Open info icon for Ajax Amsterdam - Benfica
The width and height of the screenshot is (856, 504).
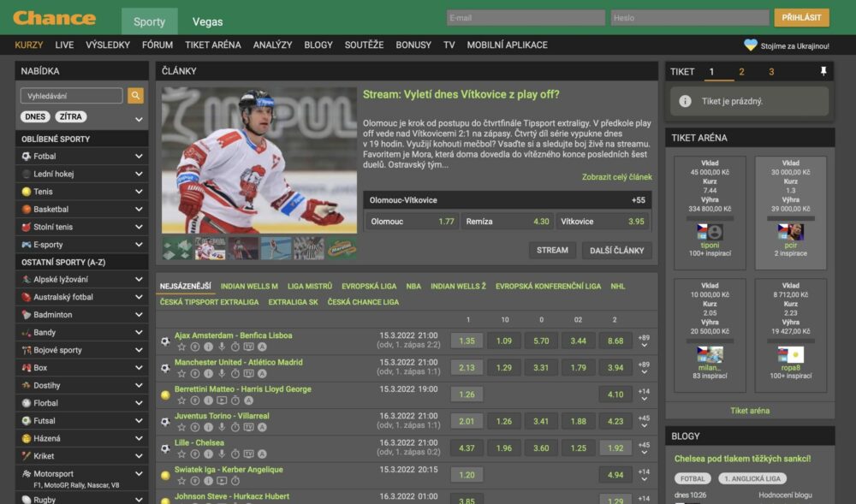(x=208, y=347)
